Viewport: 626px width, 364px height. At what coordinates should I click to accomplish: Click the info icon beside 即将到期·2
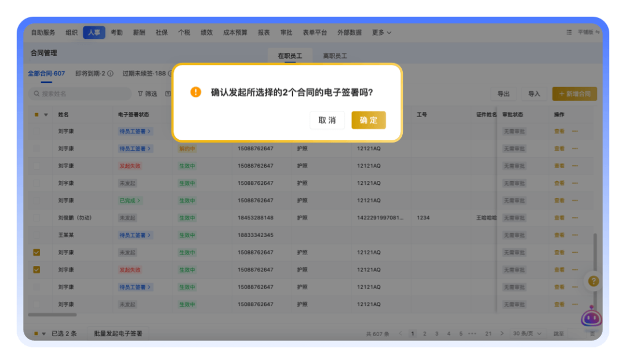click(110, 74)
